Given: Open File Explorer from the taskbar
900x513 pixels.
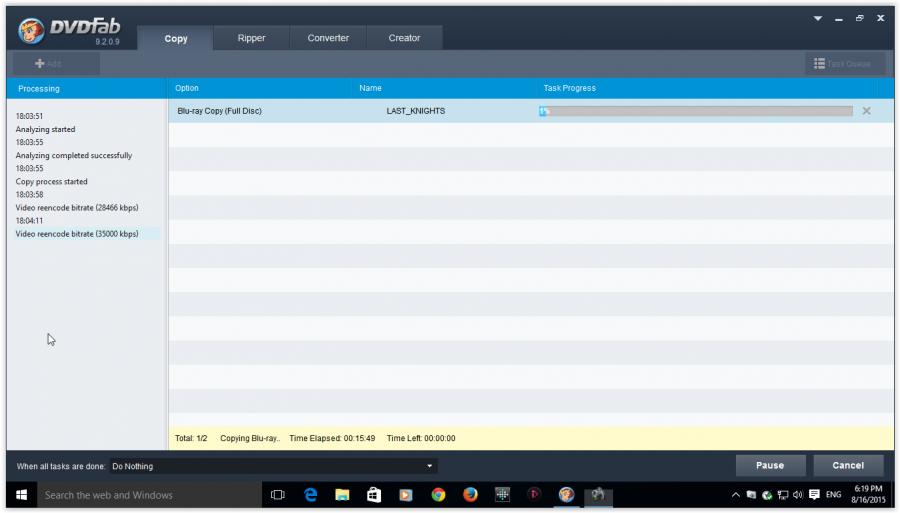Looking at the screenshot, I should click(342, 495).
